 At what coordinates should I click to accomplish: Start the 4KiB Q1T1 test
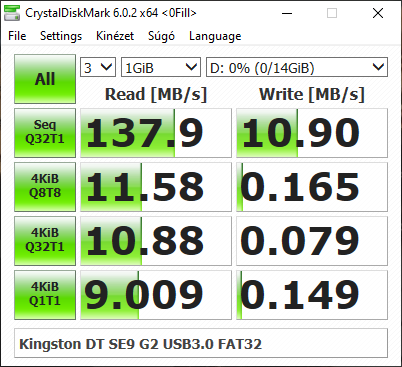45,295
